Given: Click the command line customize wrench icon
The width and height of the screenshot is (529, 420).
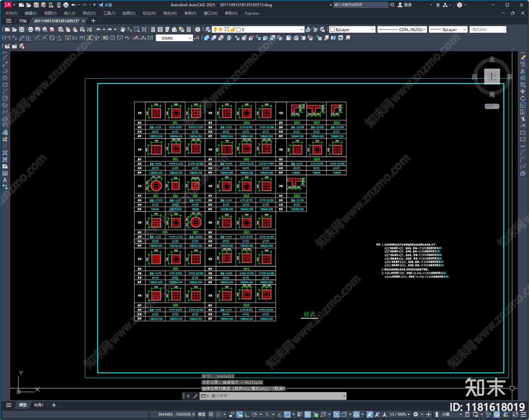Looking at the screenshot, I should coord(195,396).
